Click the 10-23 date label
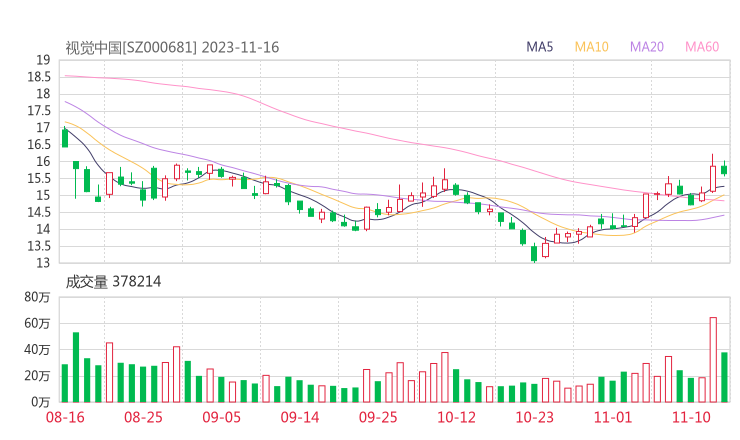 534,417
